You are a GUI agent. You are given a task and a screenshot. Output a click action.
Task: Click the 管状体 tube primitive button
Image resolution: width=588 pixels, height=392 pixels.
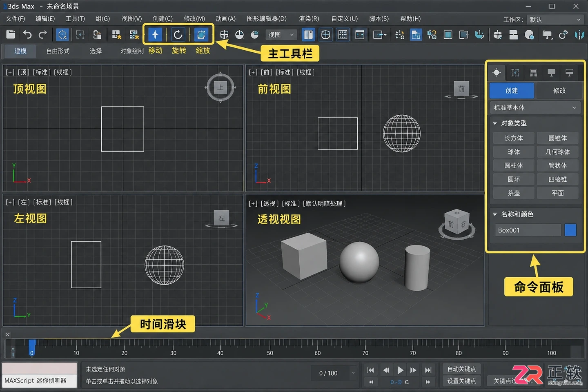pos(557,165)
